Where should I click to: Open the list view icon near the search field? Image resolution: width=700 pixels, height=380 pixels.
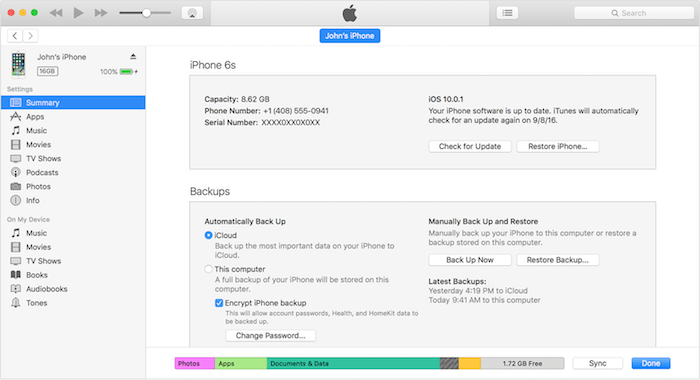point(508,13)
